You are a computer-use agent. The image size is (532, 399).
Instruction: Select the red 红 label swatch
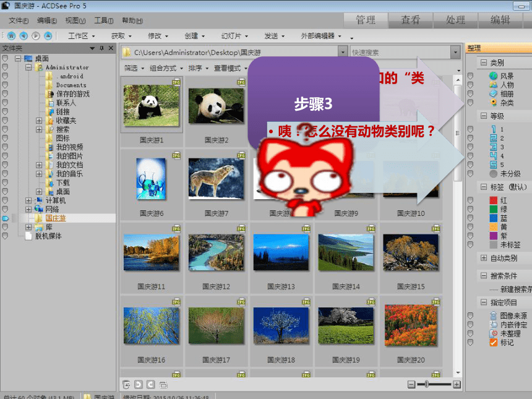click(x=493, y=200)
